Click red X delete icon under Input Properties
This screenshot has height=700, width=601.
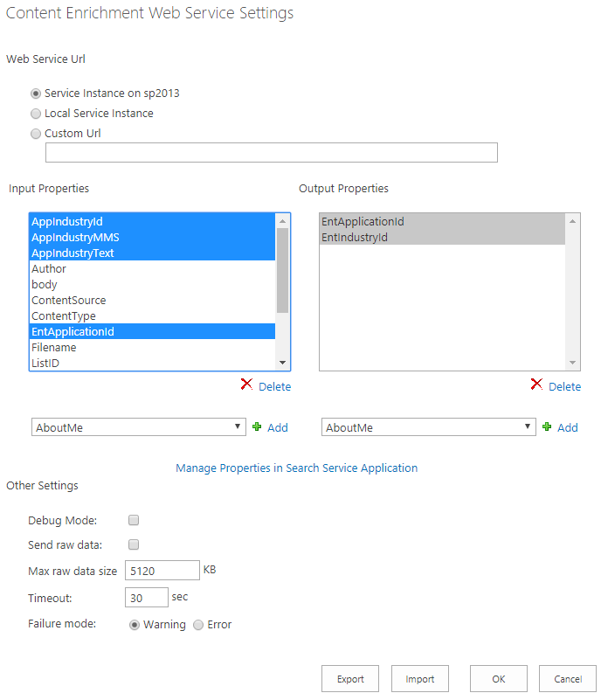point(247,385)
